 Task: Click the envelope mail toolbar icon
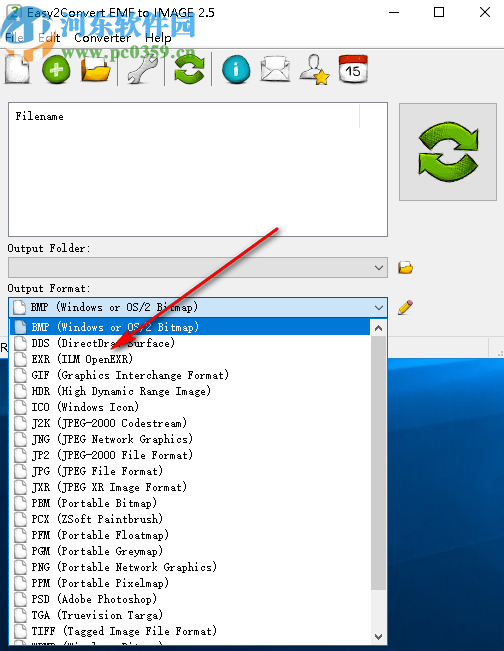(x=275, y=69)
